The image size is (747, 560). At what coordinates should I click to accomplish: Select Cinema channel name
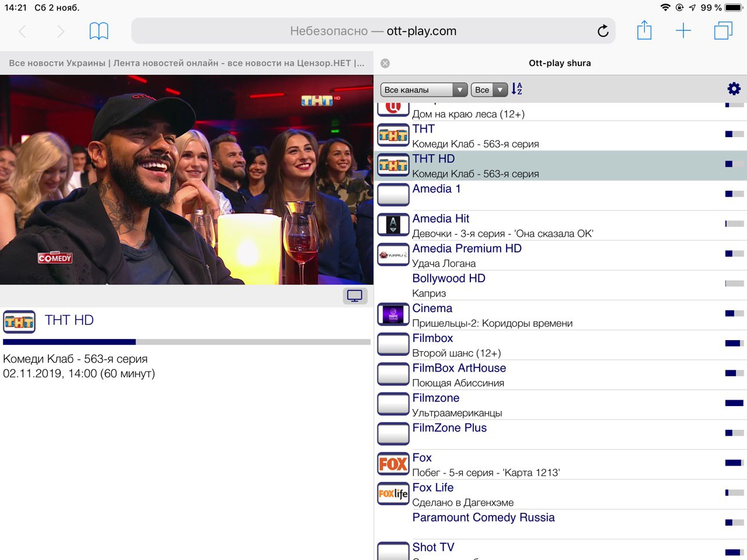click(x=432, y=309)
